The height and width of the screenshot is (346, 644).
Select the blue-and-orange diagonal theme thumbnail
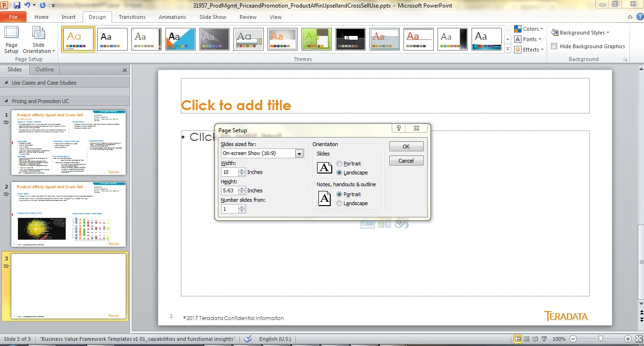[x=180, y=39]
